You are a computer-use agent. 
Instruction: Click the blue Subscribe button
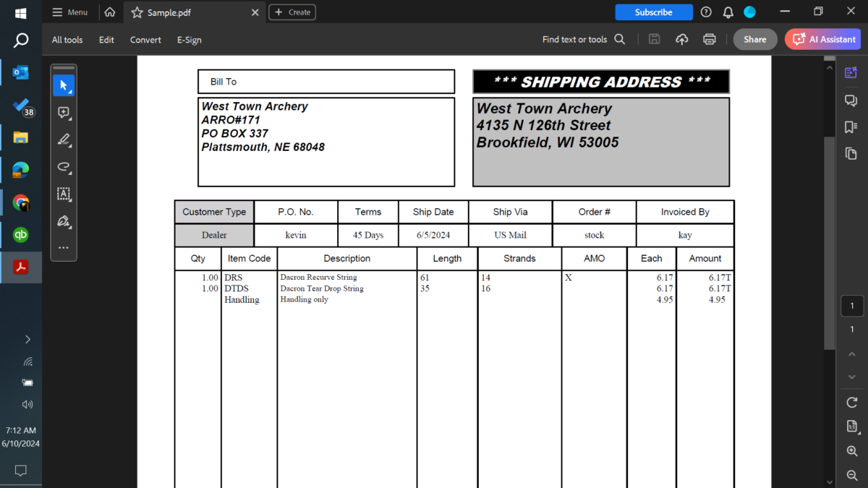(653, 12)
